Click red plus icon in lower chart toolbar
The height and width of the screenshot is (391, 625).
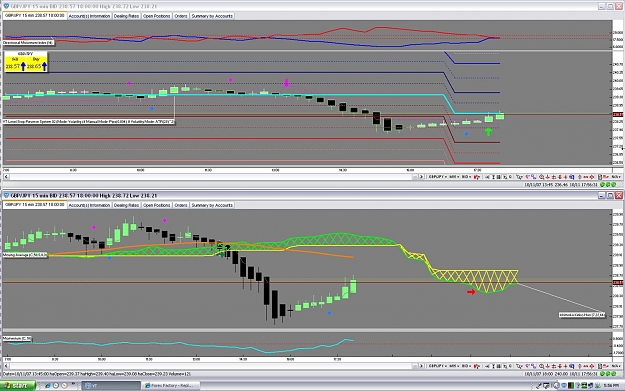pyautogui.click(x=566, y=366)
